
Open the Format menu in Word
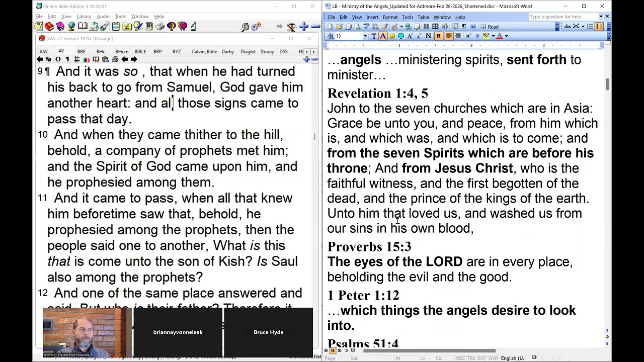(390, 17)
